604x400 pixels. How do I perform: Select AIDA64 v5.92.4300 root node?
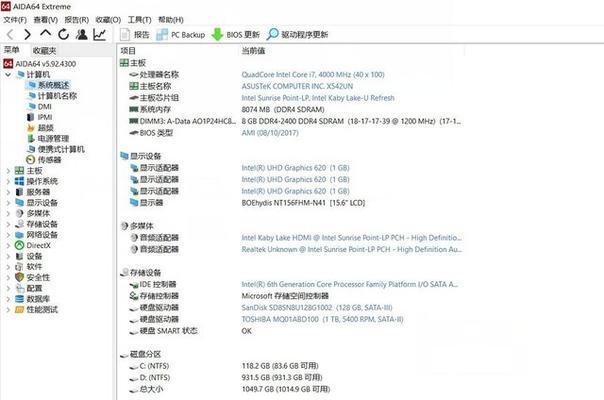(40, 64)
